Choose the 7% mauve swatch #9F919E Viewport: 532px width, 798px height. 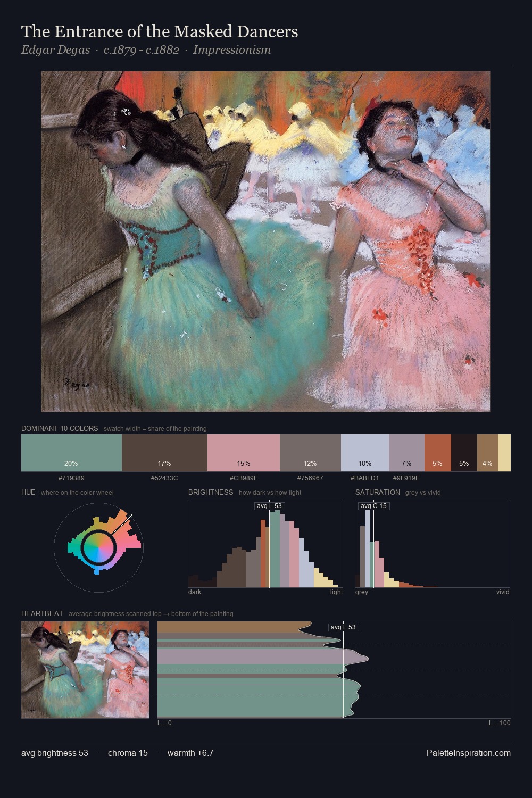coord(406,453)
